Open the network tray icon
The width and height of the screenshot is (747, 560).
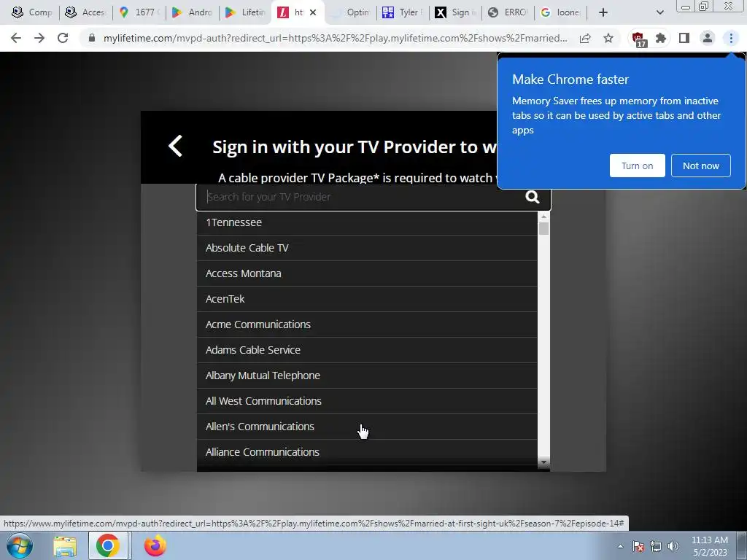pos(656,546)
